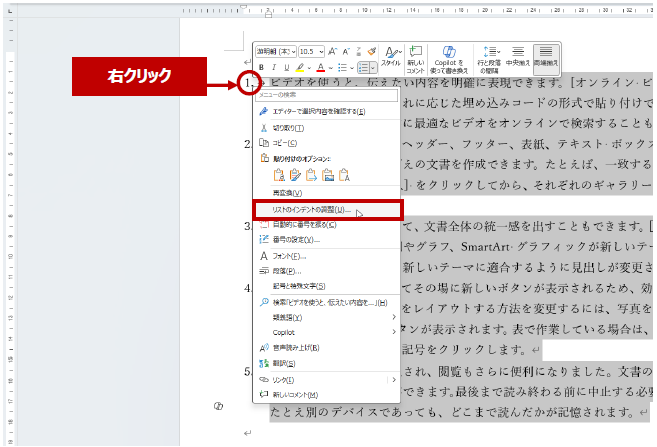Click the Format Painter brush icon
This screenshot has height=447, width=657.
(x=371, y=51)
